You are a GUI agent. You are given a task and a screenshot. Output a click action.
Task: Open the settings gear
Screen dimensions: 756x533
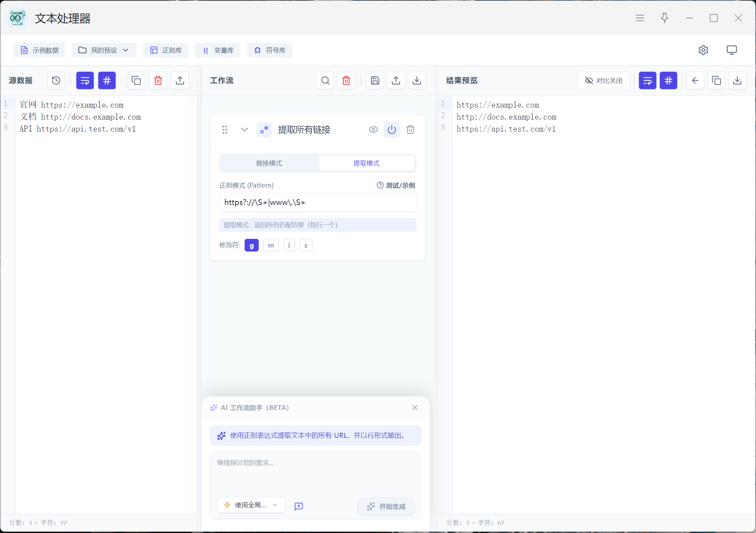coord(703,50)
